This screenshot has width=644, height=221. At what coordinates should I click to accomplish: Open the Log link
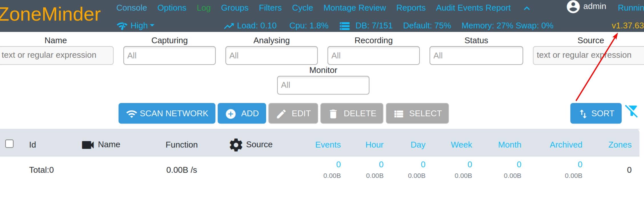[x=204, y=8]
